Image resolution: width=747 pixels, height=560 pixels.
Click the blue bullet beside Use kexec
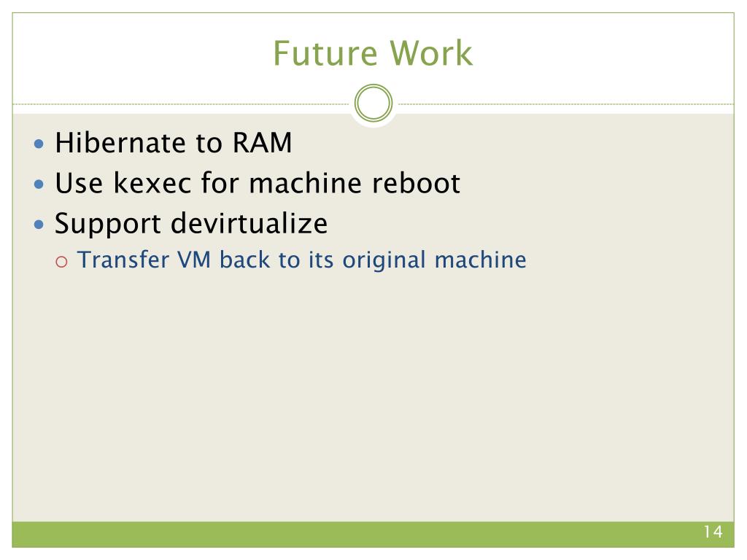coord(39,184)
